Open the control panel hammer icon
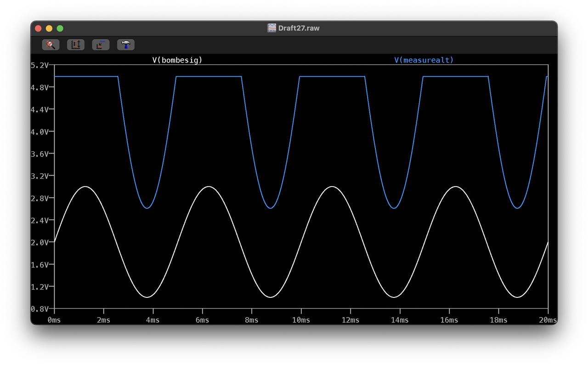Image resolution: width=588 pixels, height=365 pixels. pos(125,45)
